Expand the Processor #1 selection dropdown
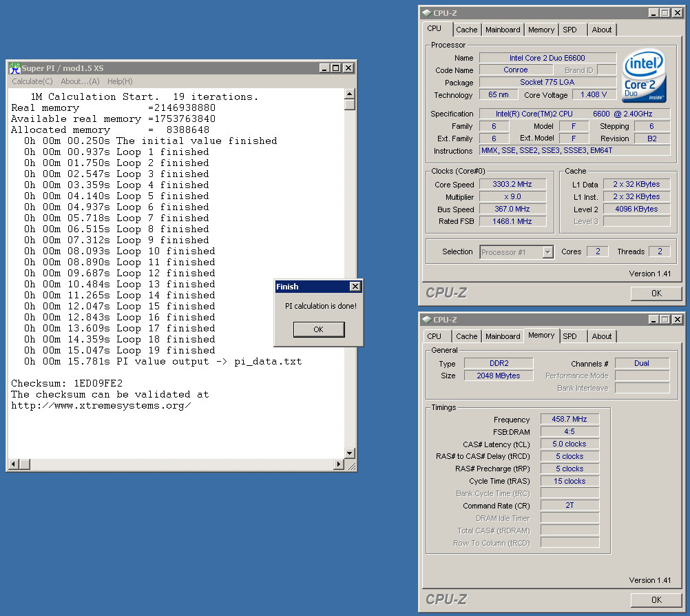The height and width of the screenshot is (616, 690). 548,252
